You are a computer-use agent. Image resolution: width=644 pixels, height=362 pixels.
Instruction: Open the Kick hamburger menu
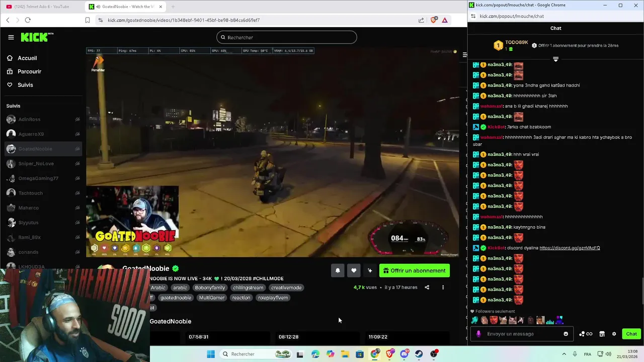(x=11, y=37)
